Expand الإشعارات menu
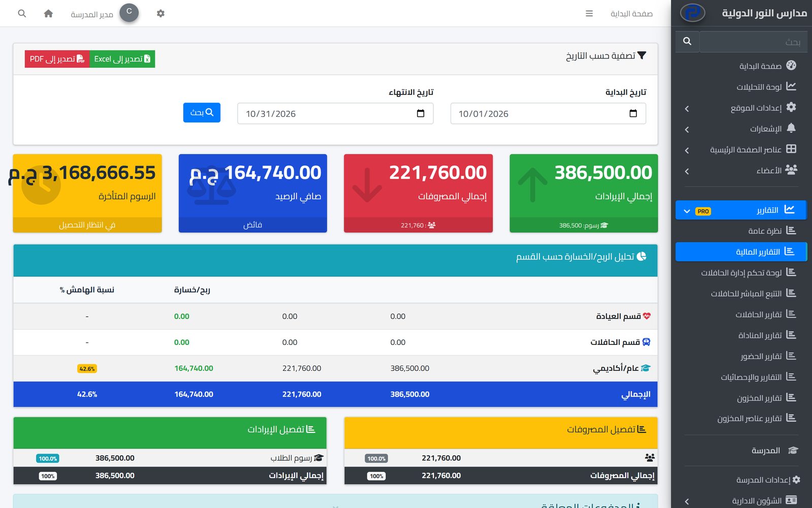 [741, 129]
